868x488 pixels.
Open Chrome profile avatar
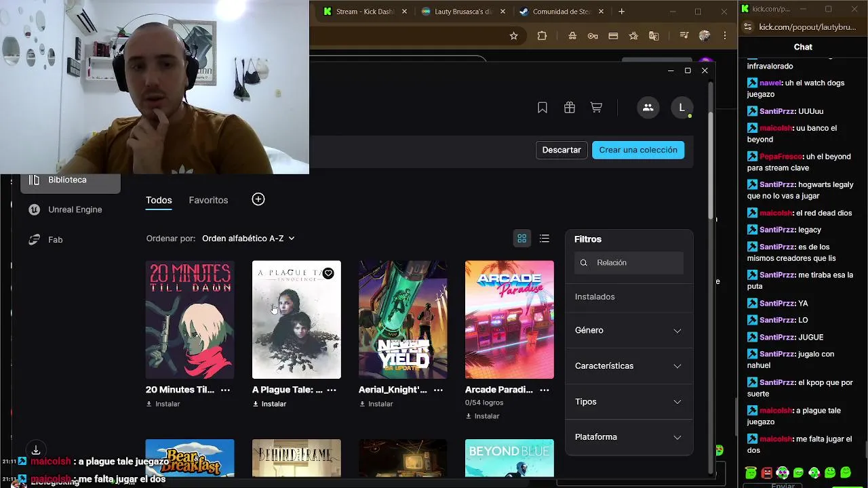pyautogui.click(x=705, y=36)
